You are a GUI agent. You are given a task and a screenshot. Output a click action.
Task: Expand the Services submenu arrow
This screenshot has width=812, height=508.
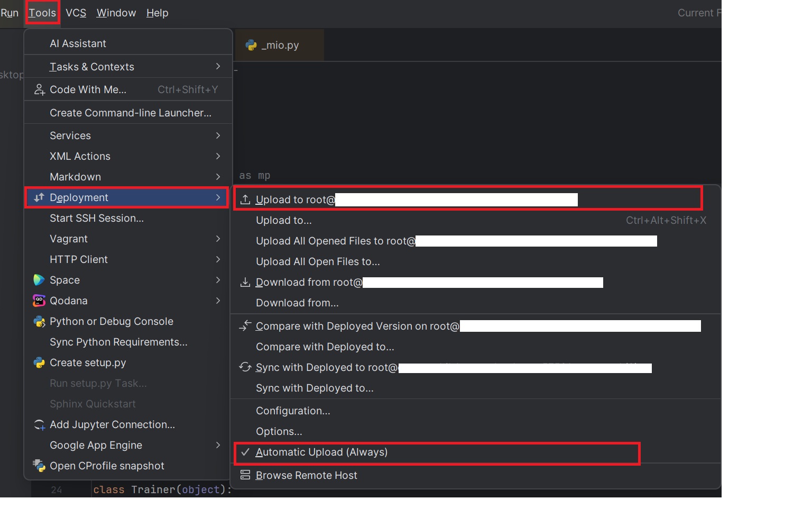click(218, 136)
